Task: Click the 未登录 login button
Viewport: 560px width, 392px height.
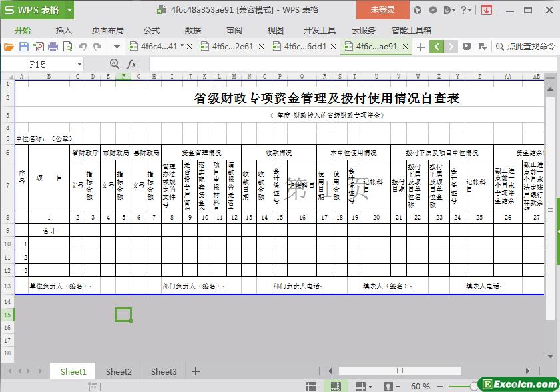Action: coord(382,10)
